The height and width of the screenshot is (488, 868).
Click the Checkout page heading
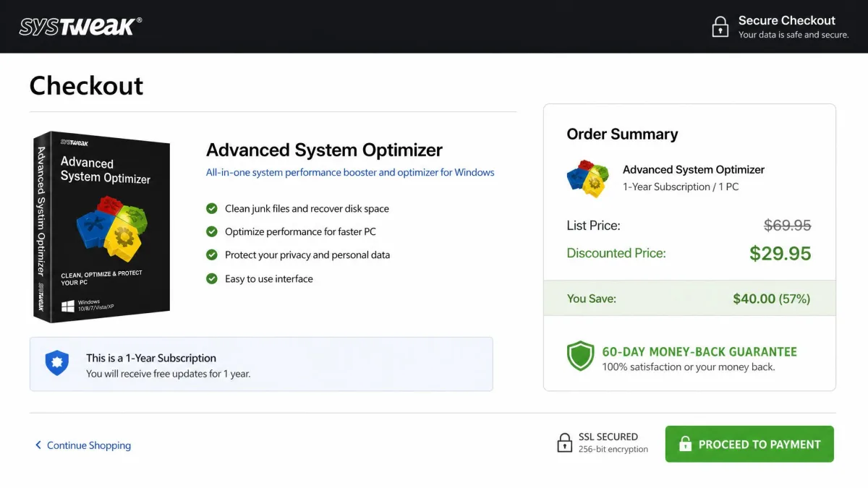pyautogui.click(x=86, y=85)
